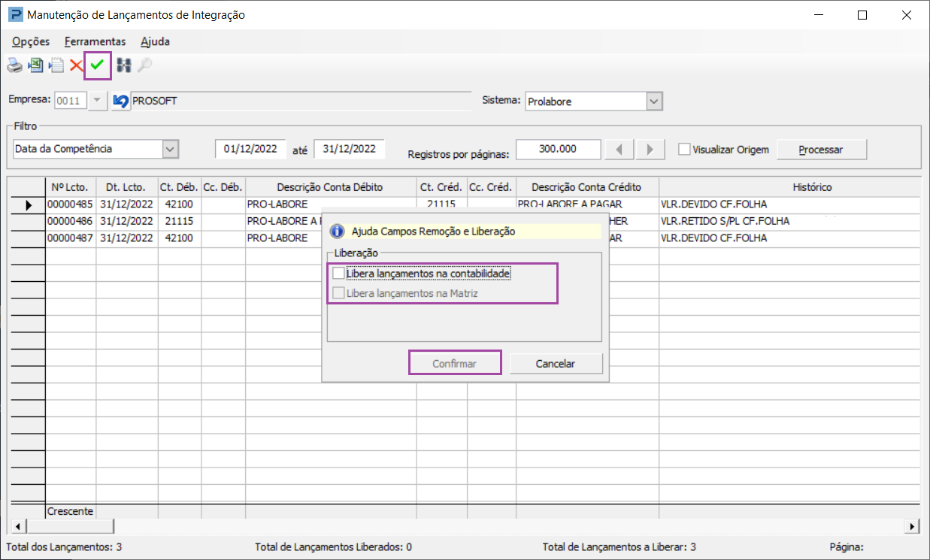930x560 pixels.
Task: Click the Histórico column header
Action: point(789,187)
